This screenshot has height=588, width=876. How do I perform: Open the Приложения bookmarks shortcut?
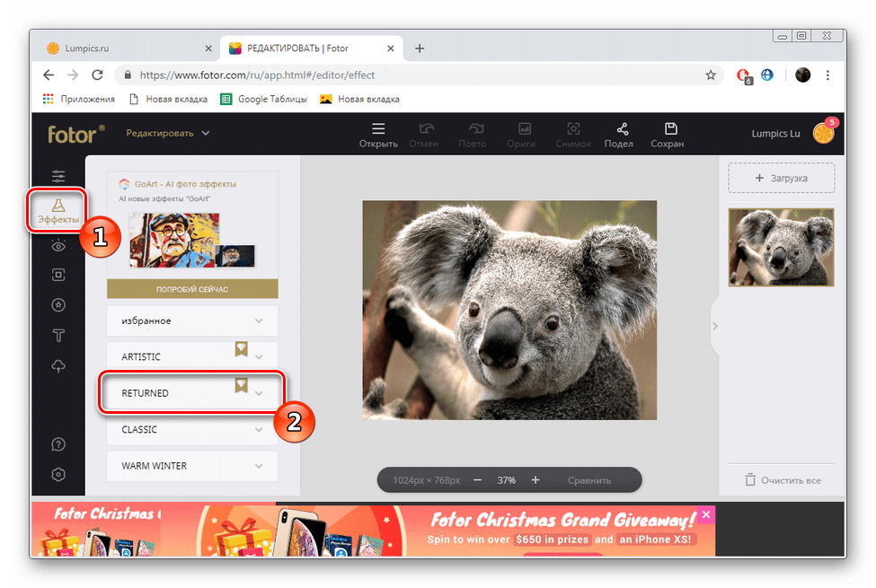coord(79,99)
